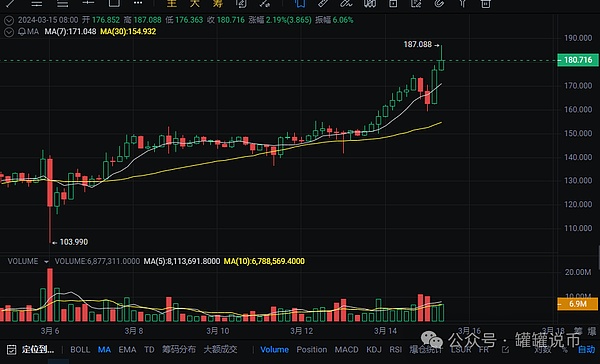
Task: Collapse the MA indicator row chevron
Action: [8, 32]
